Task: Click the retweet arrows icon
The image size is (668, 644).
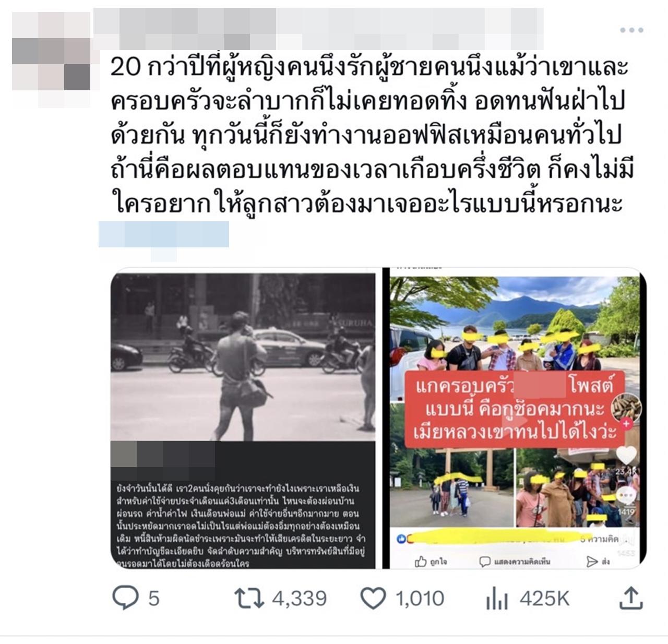Action: pos(249,598)
